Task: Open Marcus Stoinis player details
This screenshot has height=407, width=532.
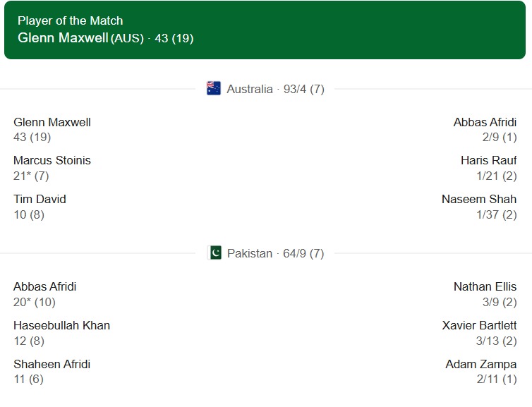Action: click(52, 160)
